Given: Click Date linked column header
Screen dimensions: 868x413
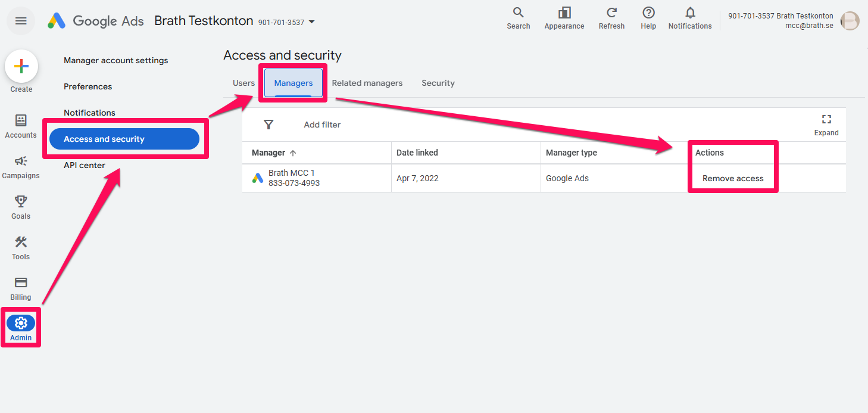Looking at the screenshot, I should point(417,153).
